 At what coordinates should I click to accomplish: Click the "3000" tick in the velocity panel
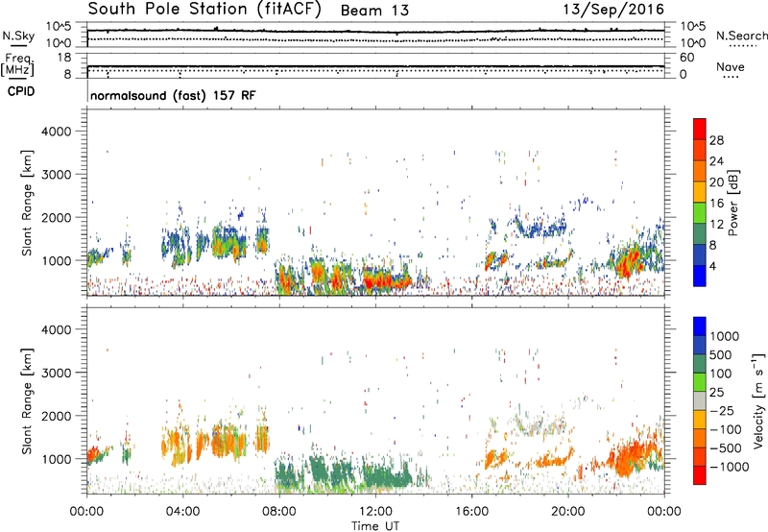56,373
